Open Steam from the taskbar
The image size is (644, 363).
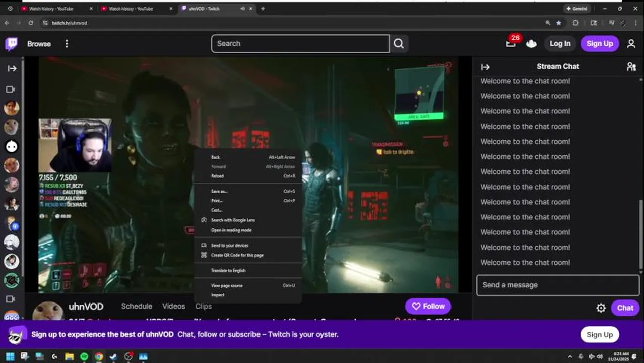tap(114, 356)
